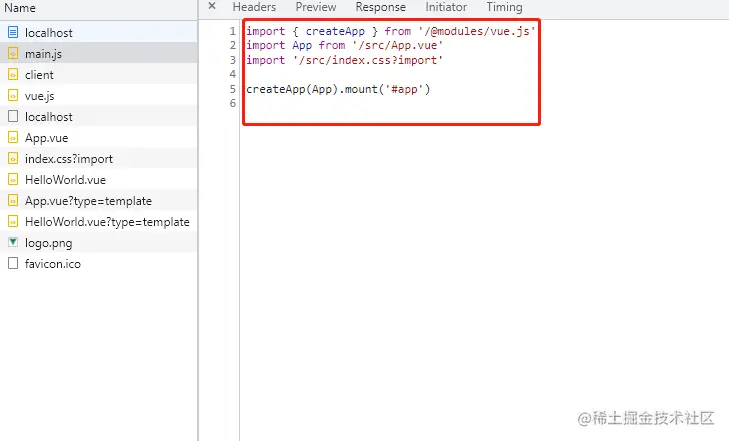
Task: Click the document icon beside first localhost
Action: pyautogui.click(x=13, y=32)
